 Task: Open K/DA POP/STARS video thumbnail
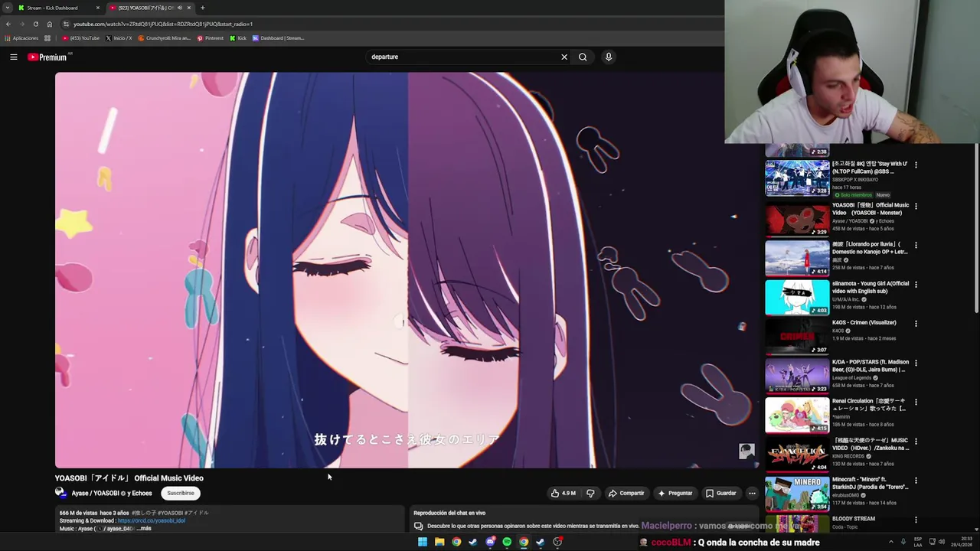(x=797, y=376)
